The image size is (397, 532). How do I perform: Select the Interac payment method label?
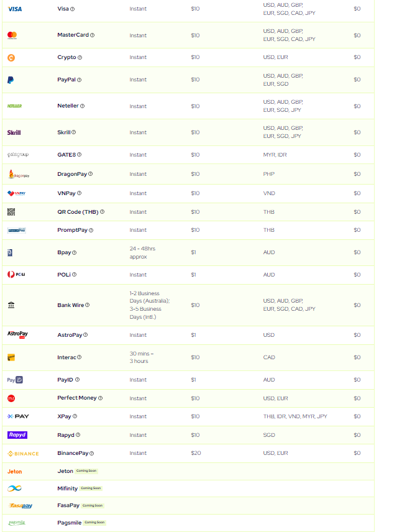66,357
